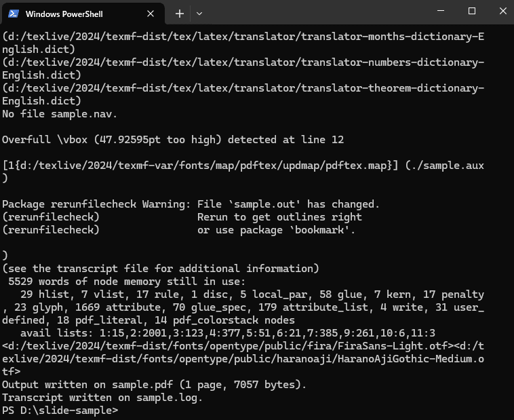Close the Windows PowerShell tab
Screen dimensions: 514x420
151,14
